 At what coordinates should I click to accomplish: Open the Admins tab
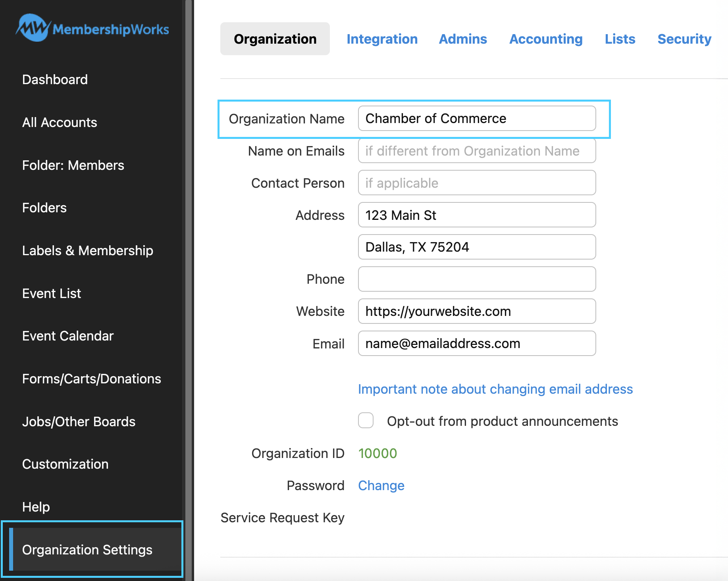pos(462,39)
